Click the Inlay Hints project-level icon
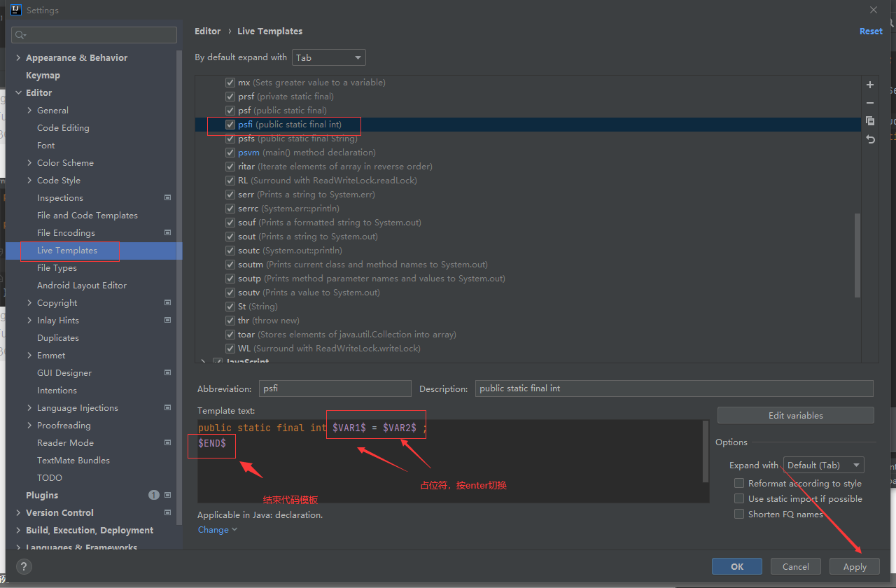The image size is (896, 588). pyautogui.click(x=167, y=320)
